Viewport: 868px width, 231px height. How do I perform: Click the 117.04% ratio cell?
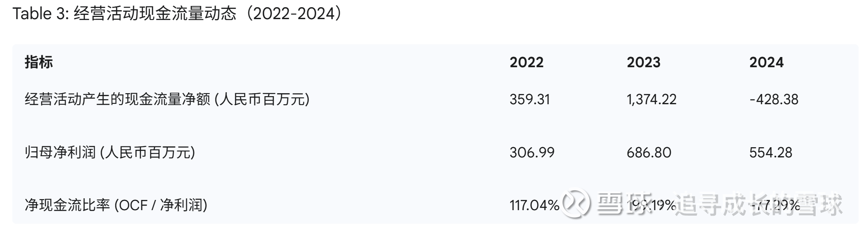[x=534, y=205]
